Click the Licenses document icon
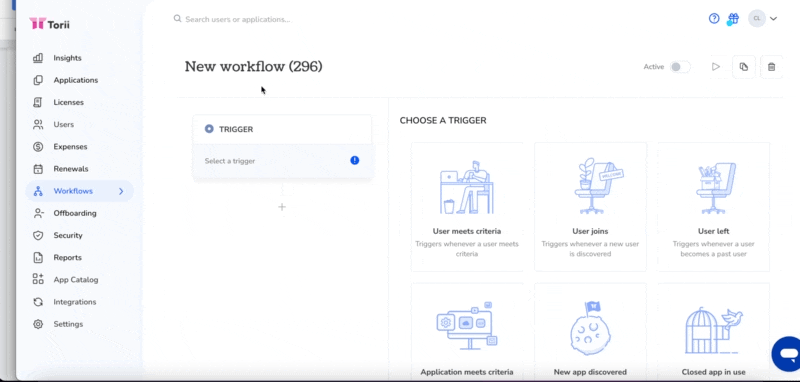This screenshot has width=800, height=382. [x=38, y=103]
